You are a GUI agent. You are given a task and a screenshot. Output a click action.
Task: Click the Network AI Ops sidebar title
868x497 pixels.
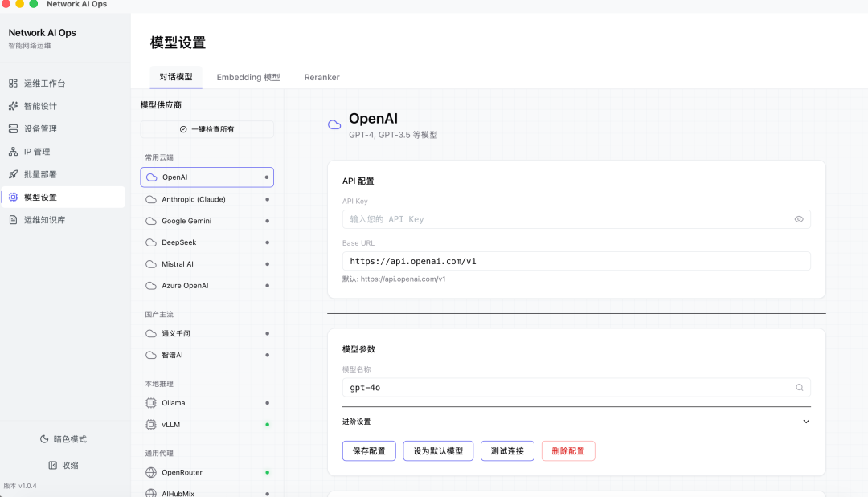(42, 33)
